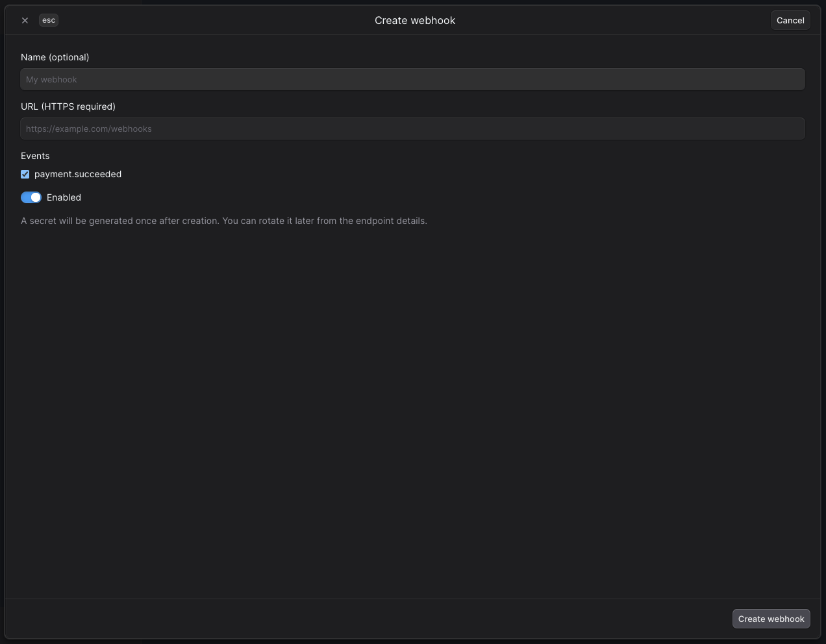
Task: Click the URL (HTTPS required) field
Action: tap(413, 129)
